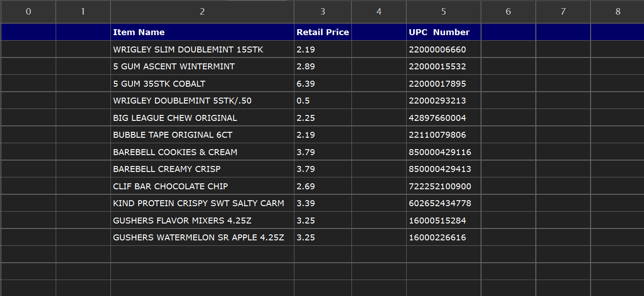
Task: Click the Retail Price header cell
Action: tap(323, 32)
